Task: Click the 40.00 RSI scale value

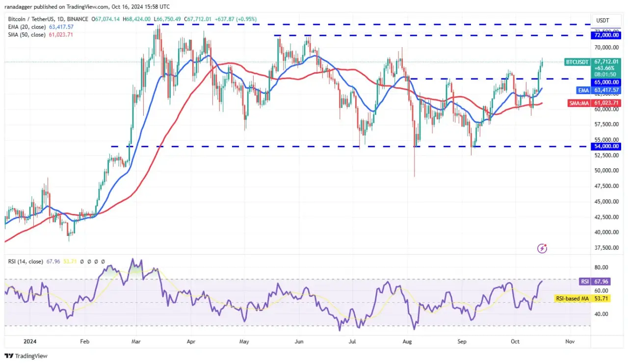Action: tap(601, 314)
